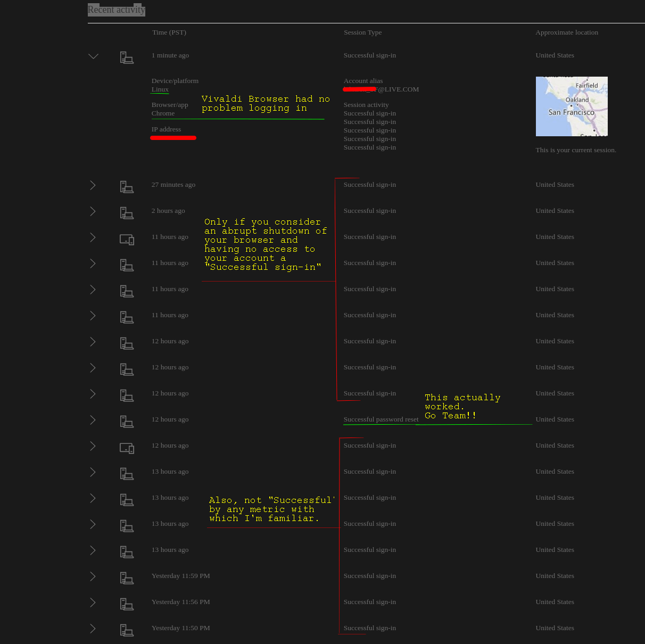Expand the 27 minutes ago session row
645x644 pixels.
93,185
